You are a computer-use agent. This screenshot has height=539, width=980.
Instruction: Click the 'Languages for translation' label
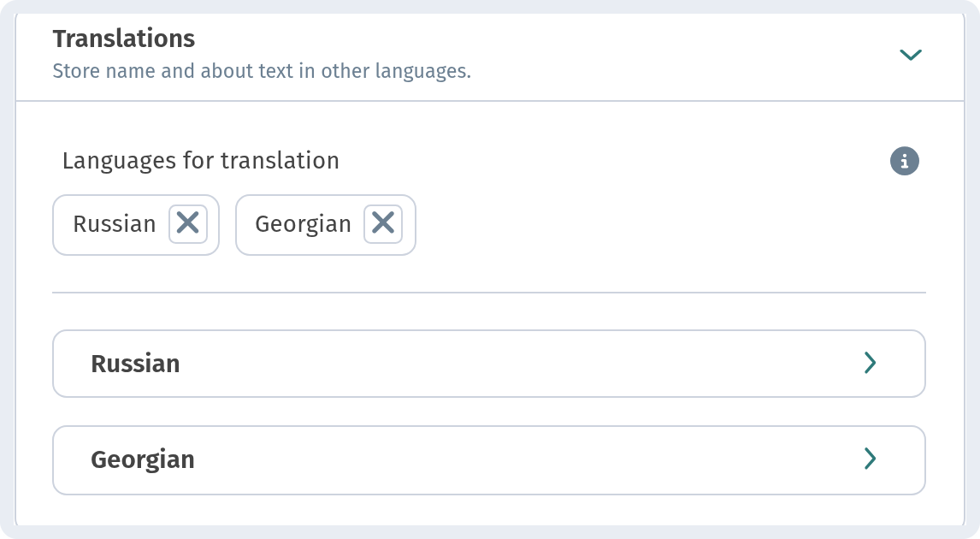[x=201, y=161]
